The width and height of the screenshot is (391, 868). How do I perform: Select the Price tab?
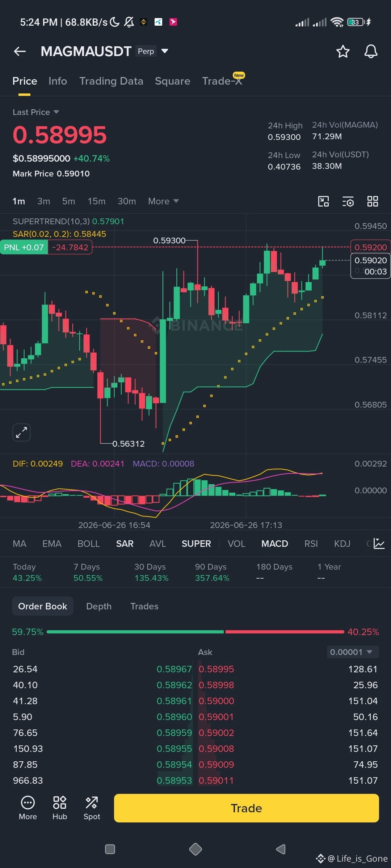click(25, 81)
